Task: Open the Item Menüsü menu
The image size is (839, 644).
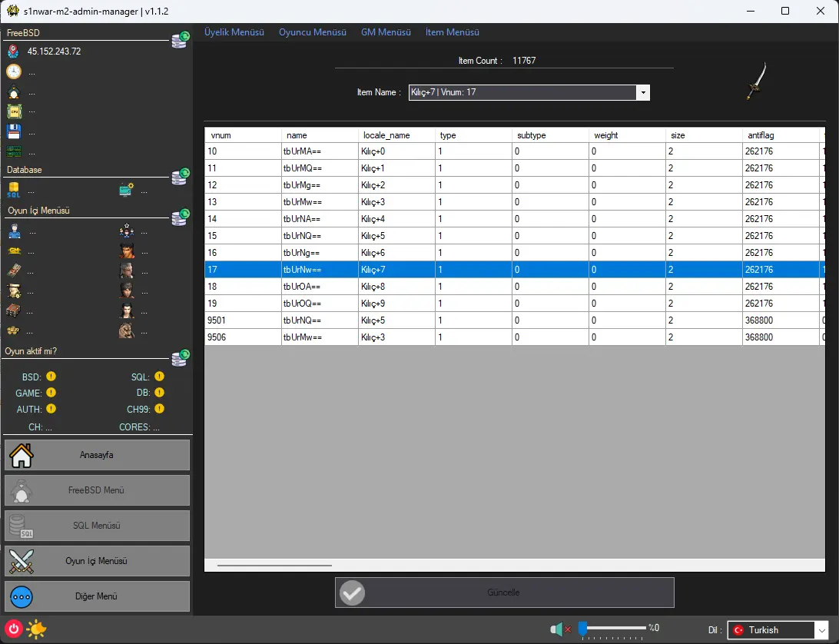Action: (x=452, y=32)
